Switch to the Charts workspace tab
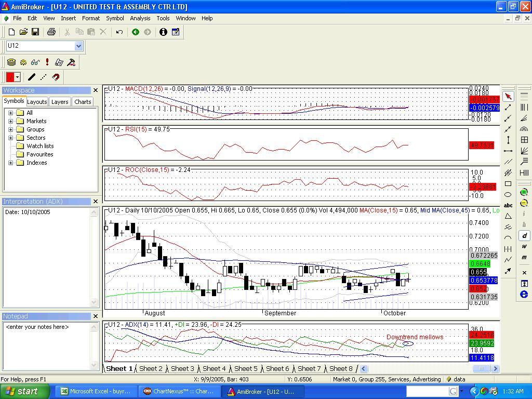The width and height of the screenshot is (532, 399). click(x=83, y=102)
